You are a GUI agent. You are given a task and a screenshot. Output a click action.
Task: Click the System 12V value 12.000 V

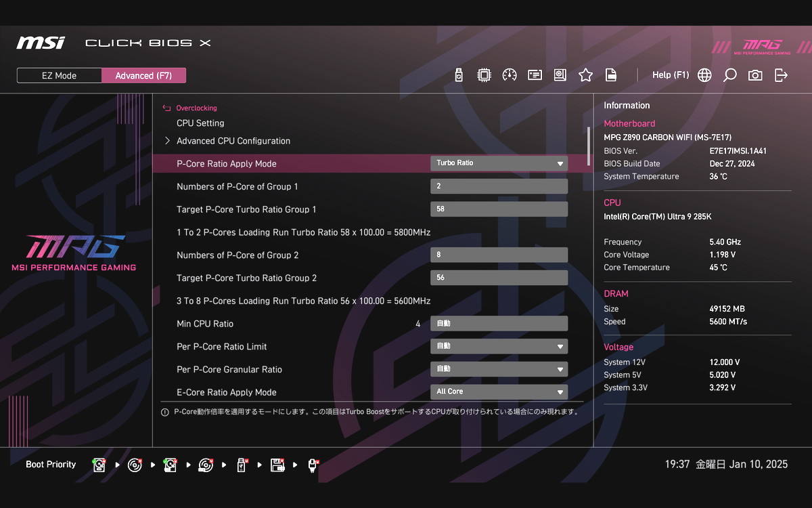coord(725,362)
